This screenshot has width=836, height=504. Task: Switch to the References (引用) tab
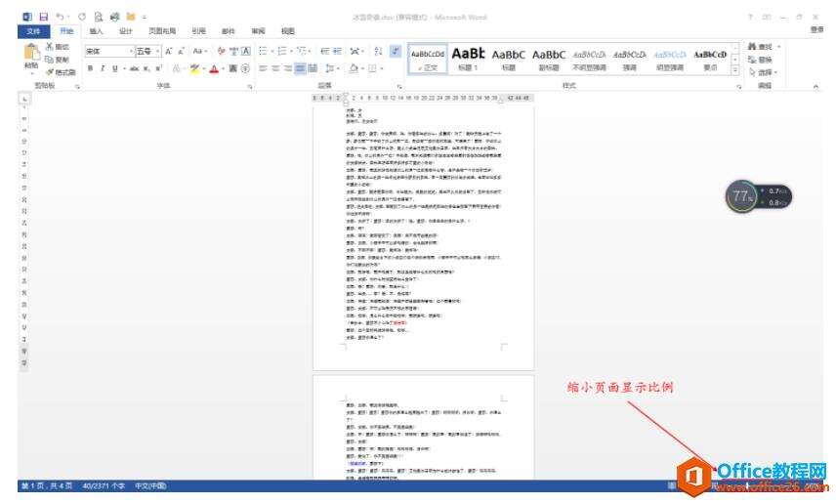point(199,31)
